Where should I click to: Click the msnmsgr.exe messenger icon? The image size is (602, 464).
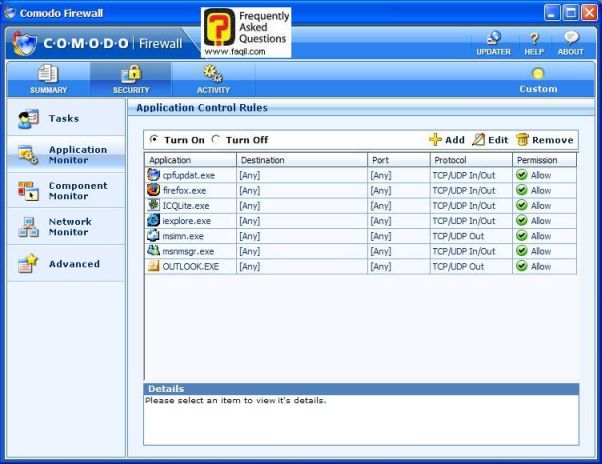coord(153,251)
